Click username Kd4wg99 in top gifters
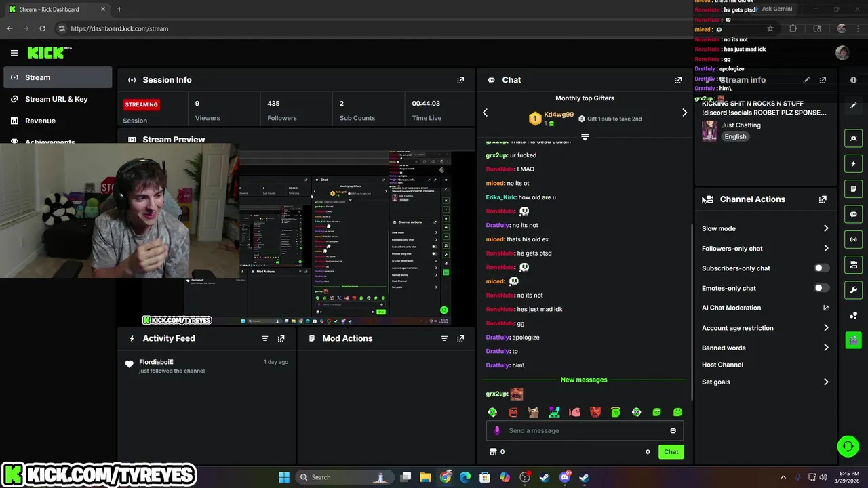Image resolution: width=868 pixels, height=488 pixels. pos(559,115)
